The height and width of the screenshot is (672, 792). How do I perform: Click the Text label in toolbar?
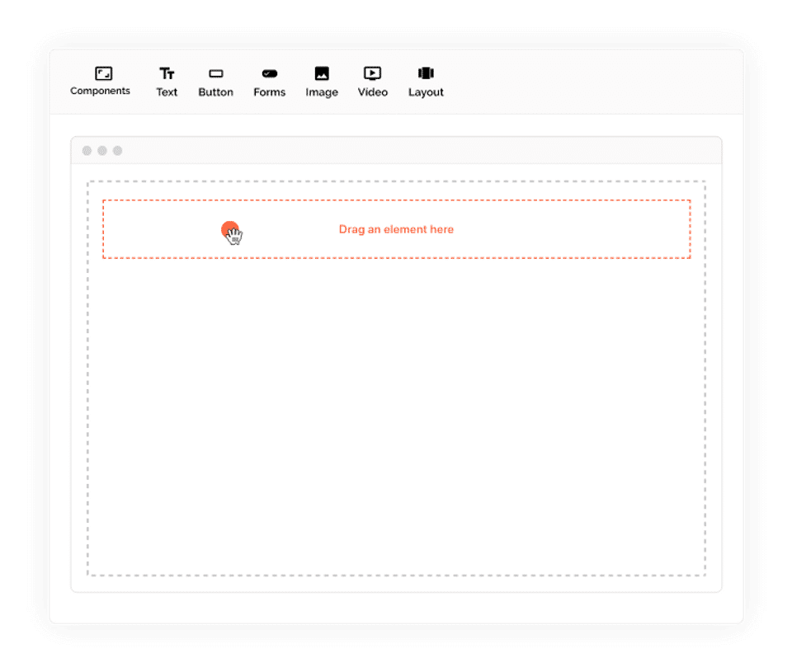coord(167,92)
